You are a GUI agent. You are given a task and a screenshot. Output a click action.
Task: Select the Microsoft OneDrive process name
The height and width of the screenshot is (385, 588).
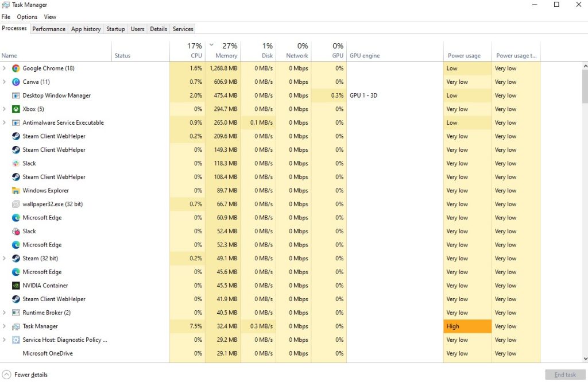[x=48, y=353]
